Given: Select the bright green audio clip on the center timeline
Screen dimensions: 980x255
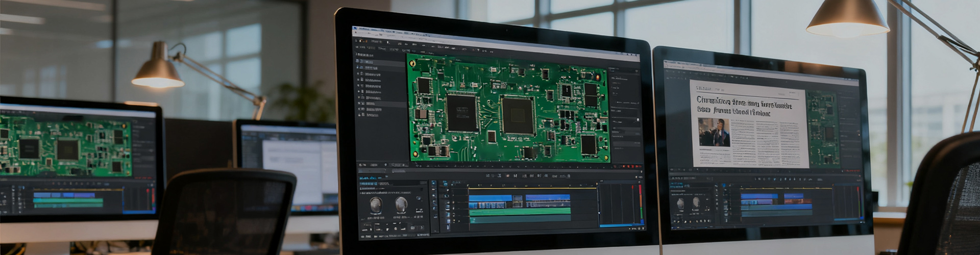Looking at the screenshot, I should [x=520, y=211].
